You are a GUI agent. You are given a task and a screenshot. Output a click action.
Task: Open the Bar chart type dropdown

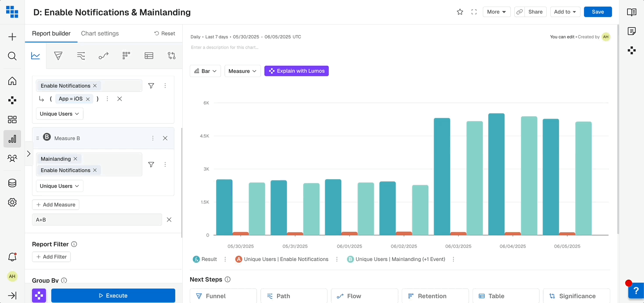[x=205, y=71]
